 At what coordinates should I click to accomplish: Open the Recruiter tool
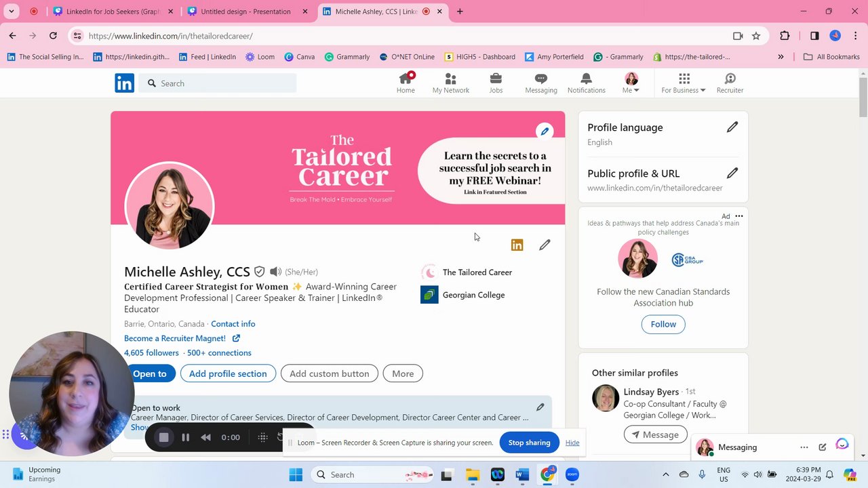(x=730, y=83)
